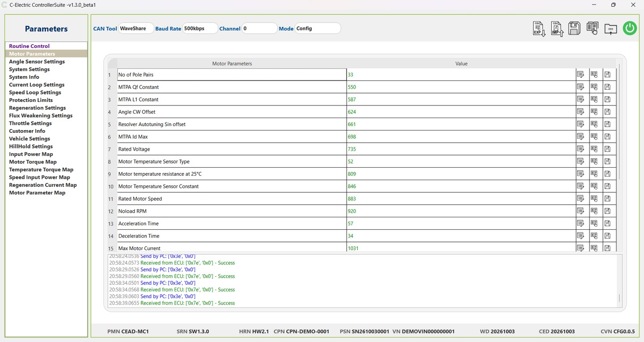Viewport: 644px width, 342px height.
Task: Open HillHold Settings section
Action: click(x=31, y=147)
